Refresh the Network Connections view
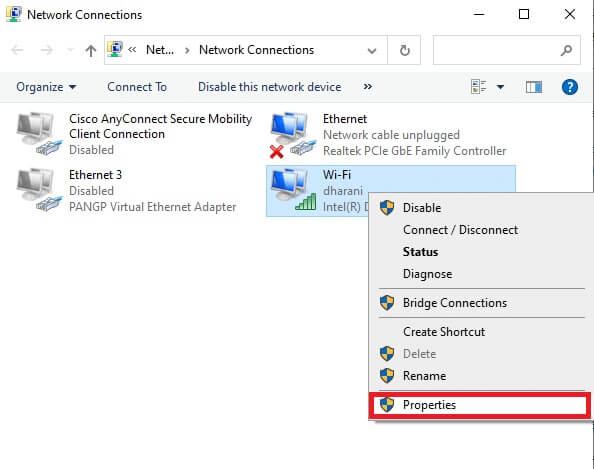This screenshot has width=594, height=469. tap(404, 50)
